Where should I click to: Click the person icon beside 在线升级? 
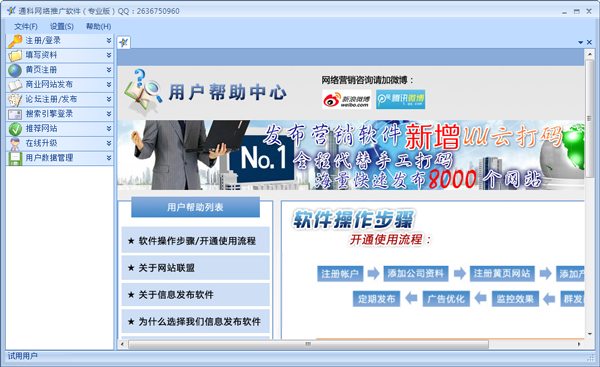tap(15, 144)
